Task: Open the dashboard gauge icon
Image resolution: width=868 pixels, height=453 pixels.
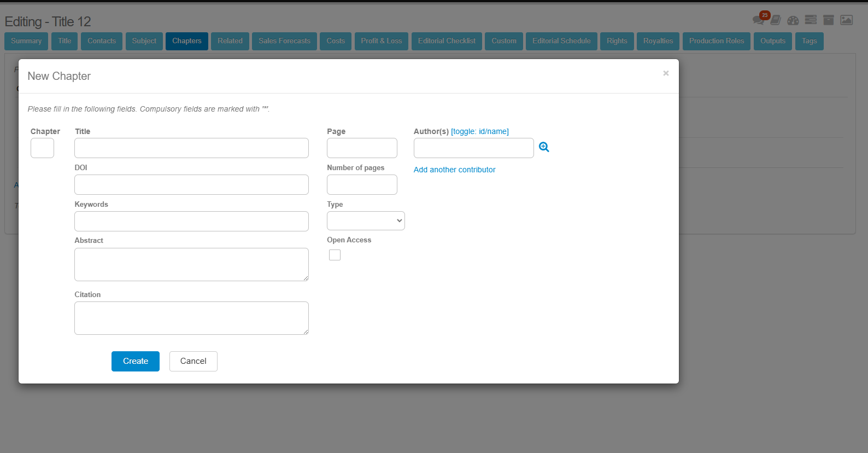Action: tap(793, 20)
